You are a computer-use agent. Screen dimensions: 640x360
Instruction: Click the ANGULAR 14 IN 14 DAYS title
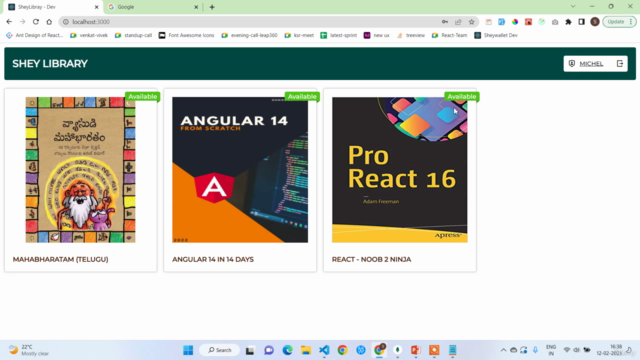(x=213, y=259)
